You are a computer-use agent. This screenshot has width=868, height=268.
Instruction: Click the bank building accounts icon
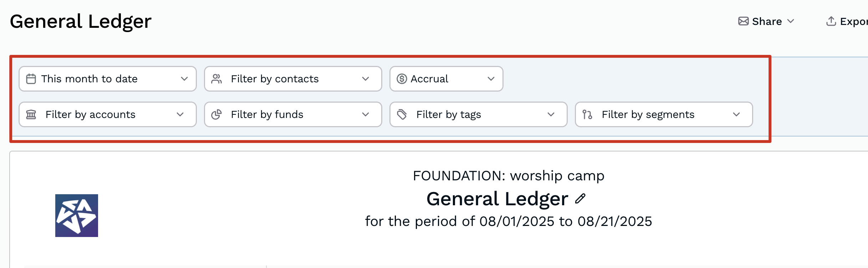coord(31,114)
